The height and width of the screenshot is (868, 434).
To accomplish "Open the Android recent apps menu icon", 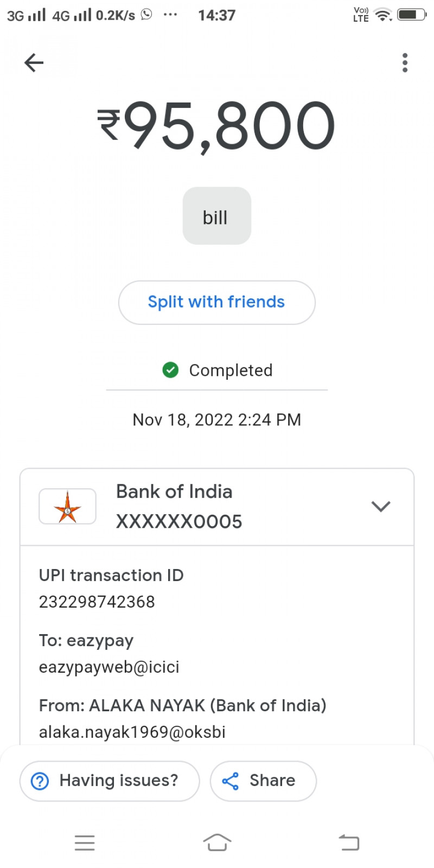I will pyautogui.click(x=85, y=843).
